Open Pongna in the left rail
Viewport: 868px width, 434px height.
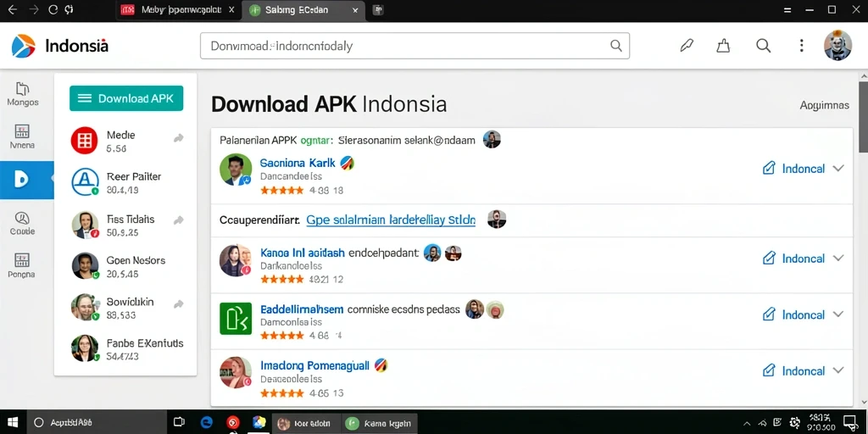click(x=22, y=266)
